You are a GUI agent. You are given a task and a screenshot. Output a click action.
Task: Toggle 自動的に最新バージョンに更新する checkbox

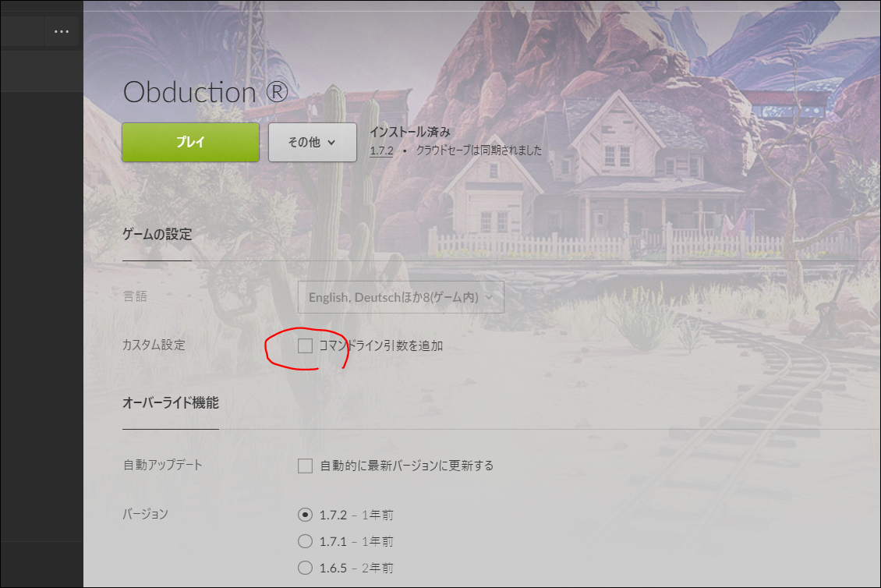305,466
